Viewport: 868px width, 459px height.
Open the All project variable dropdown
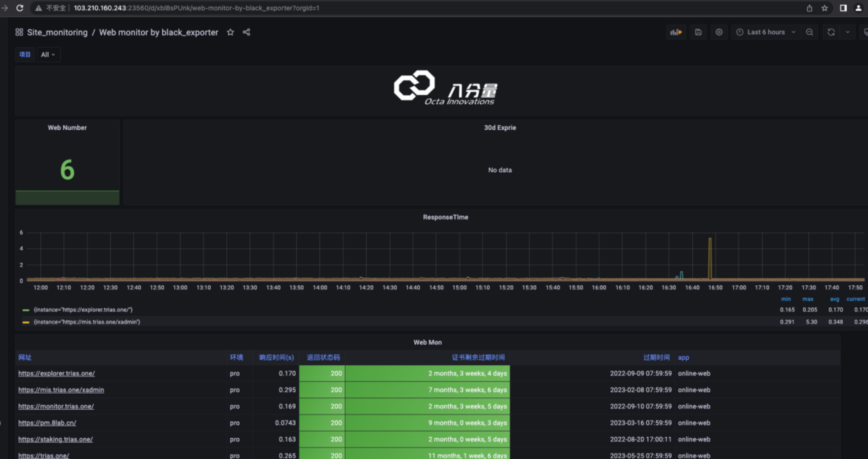(48, 55)
